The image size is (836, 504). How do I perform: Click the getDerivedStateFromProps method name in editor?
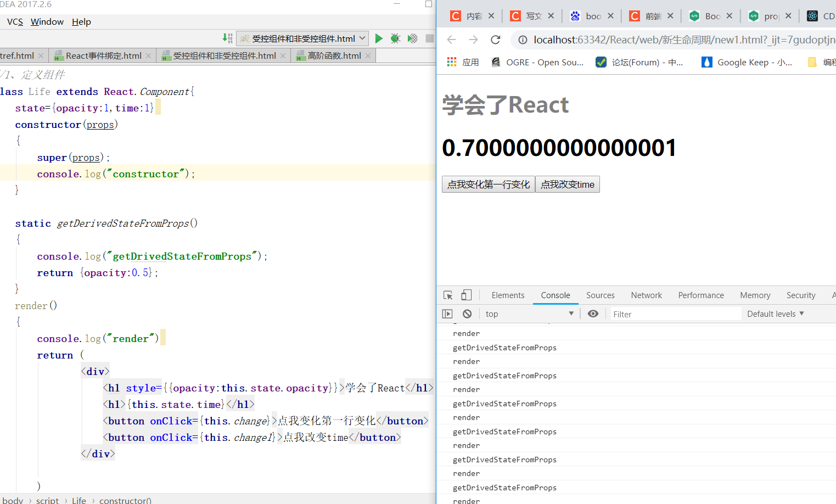point(123,223)
